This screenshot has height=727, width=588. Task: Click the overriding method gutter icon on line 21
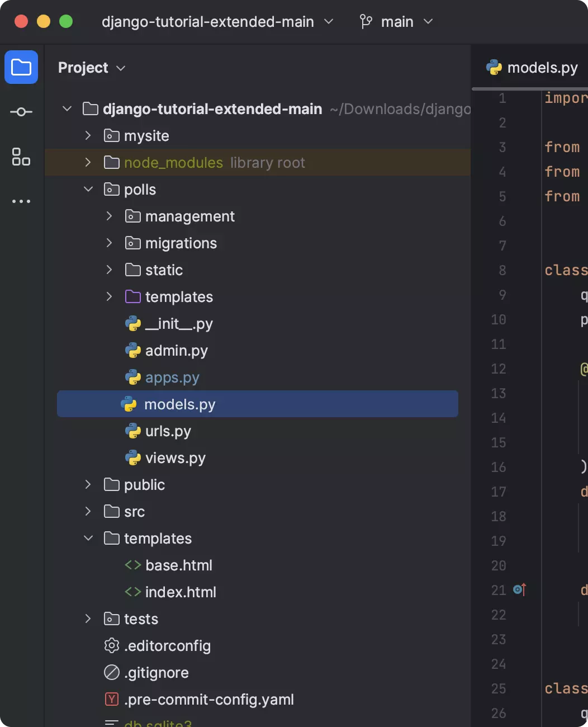coord(519,589)
